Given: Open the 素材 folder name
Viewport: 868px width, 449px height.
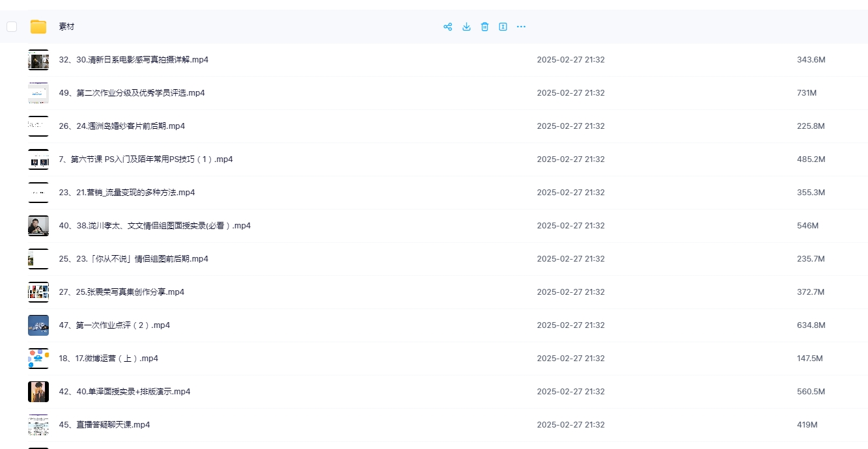Looking at the screenshot, I should pos(66,27).
